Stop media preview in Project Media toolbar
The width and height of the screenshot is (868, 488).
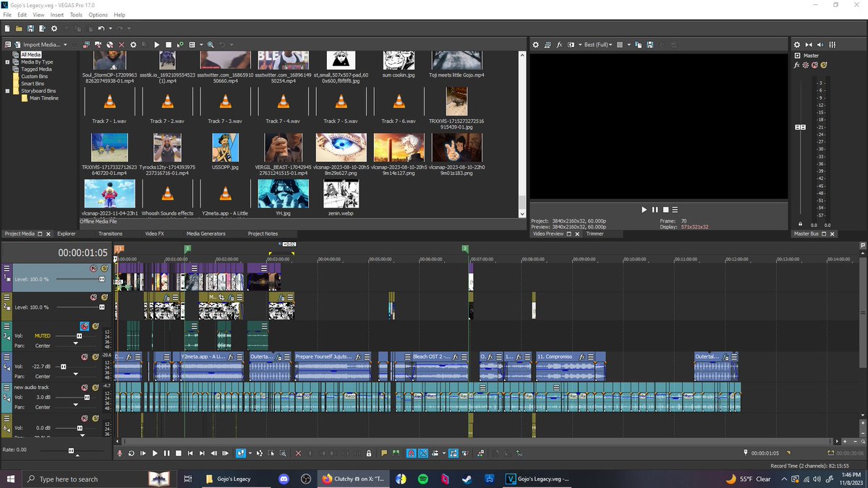[x=169, y=45]
